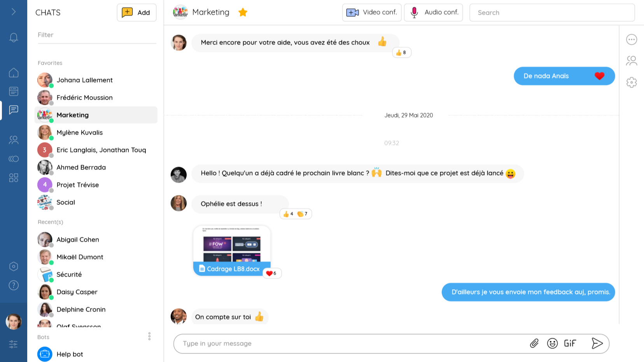Start a Video conference

(x=371, y=12)
